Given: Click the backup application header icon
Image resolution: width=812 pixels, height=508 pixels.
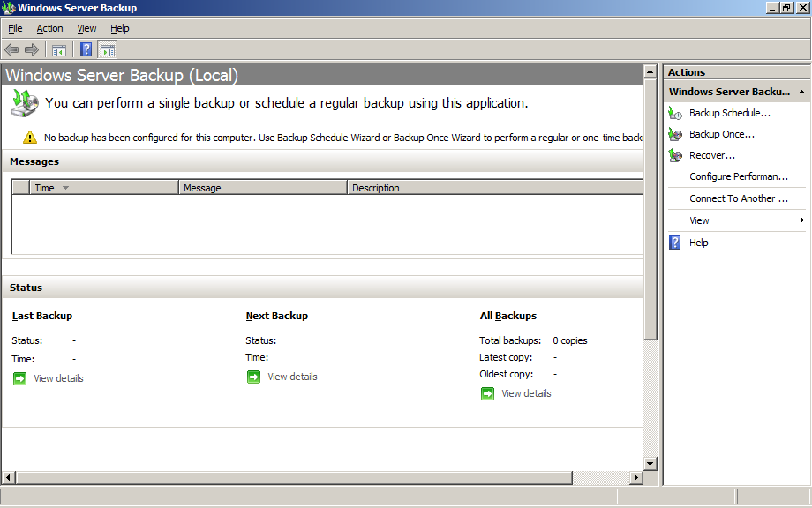Looking at the screenshot, I should [x=25, y=103].
